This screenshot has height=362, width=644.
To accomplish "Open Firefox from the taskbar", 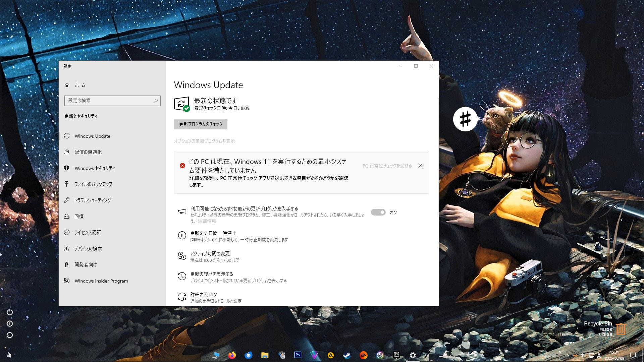I will (x=232, y=355).
